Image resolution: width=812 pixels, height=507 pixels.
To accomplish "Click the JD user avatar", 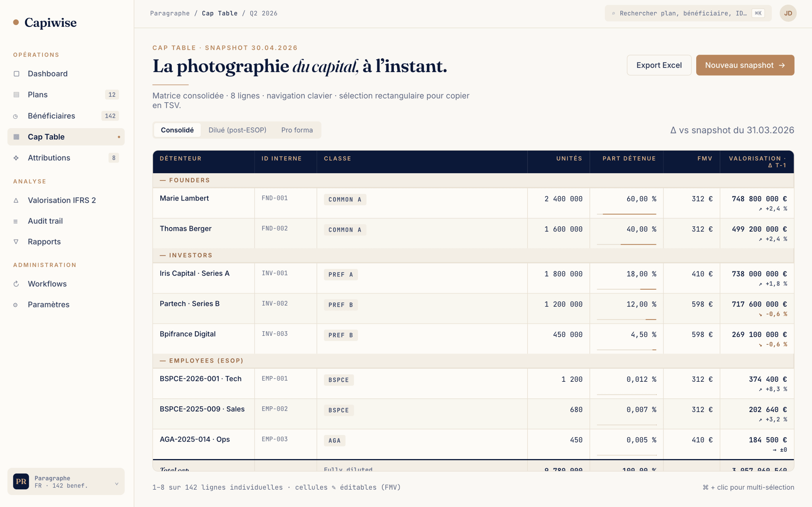I will [x=788, y=13].
